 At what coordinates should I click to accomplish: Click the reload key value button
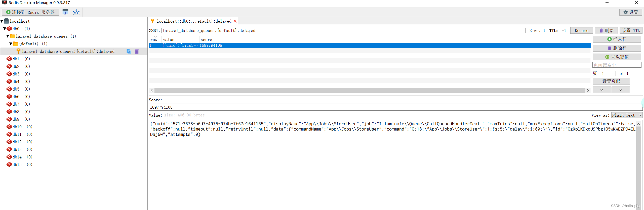click(x=617, y=57)
